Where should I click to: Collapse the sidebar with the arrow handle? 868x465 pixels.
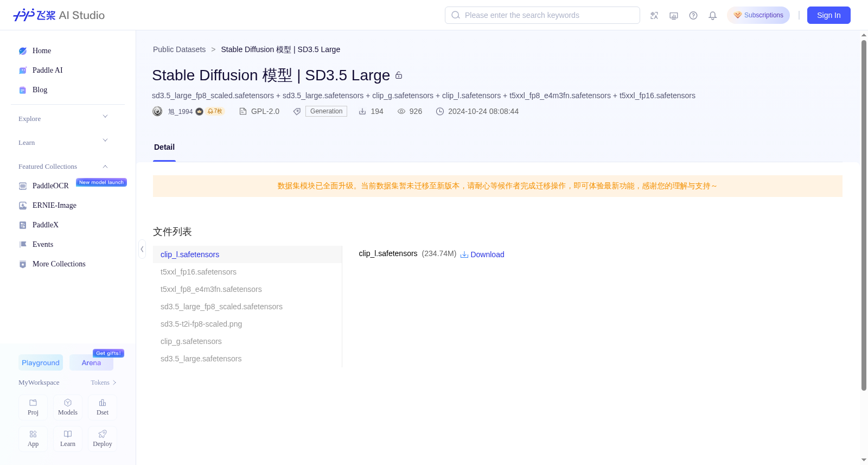[x=142, y=249]
